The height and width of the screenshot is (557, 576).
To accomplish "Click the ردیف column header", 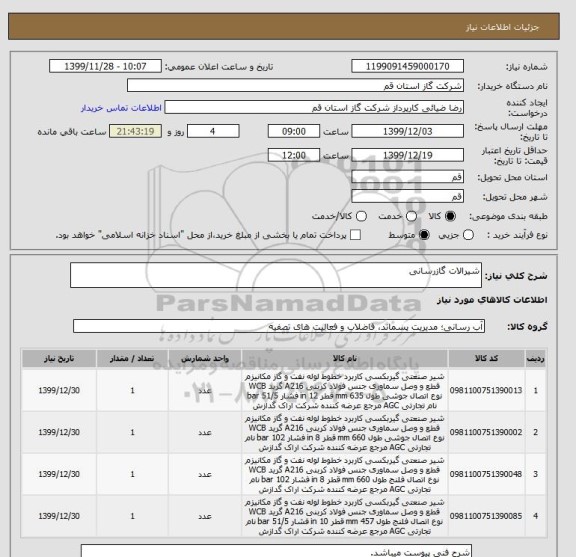I will [535, 358].
